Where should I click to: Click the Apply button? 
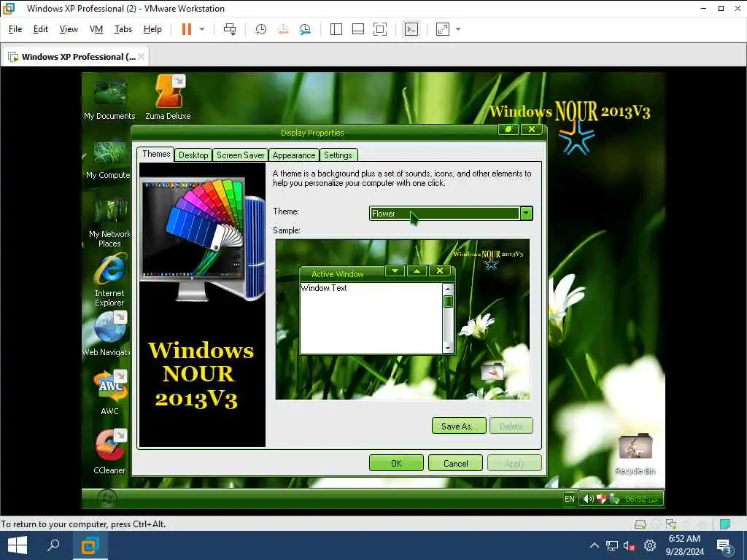(514, 463)
